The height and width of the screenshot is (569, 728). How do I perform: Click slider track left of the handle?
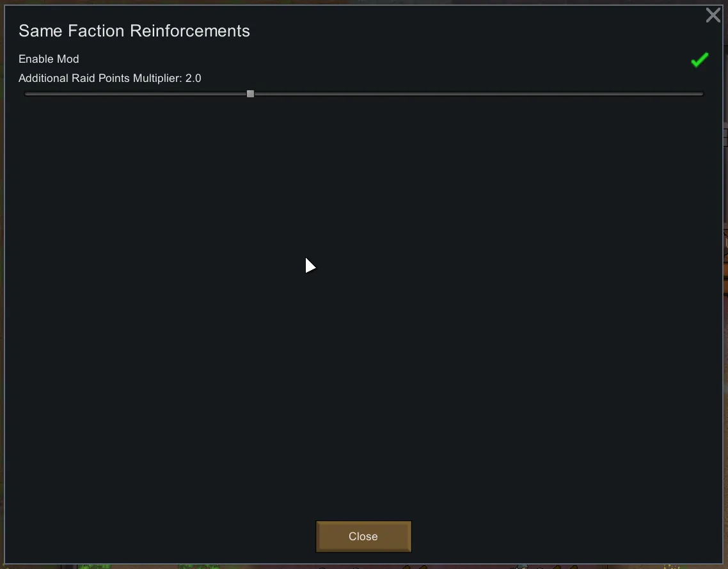pyautogui.click(x=136, y=94)
